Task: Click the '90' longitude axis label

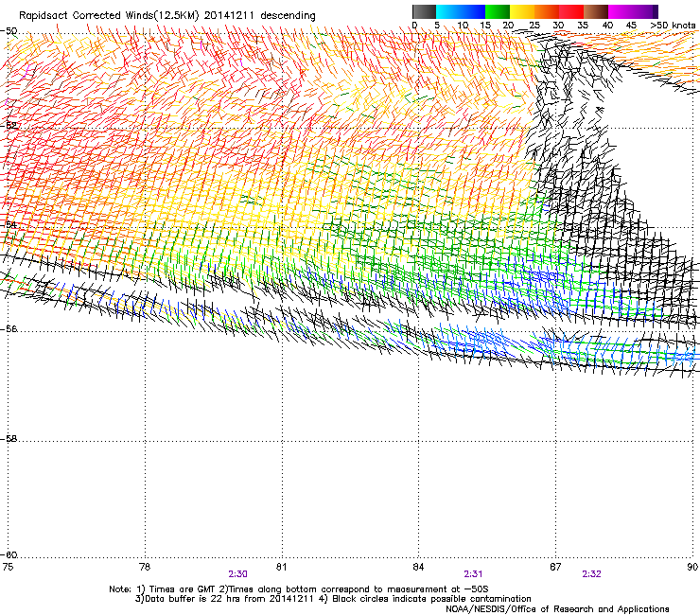Action: [x=692, y=567]
